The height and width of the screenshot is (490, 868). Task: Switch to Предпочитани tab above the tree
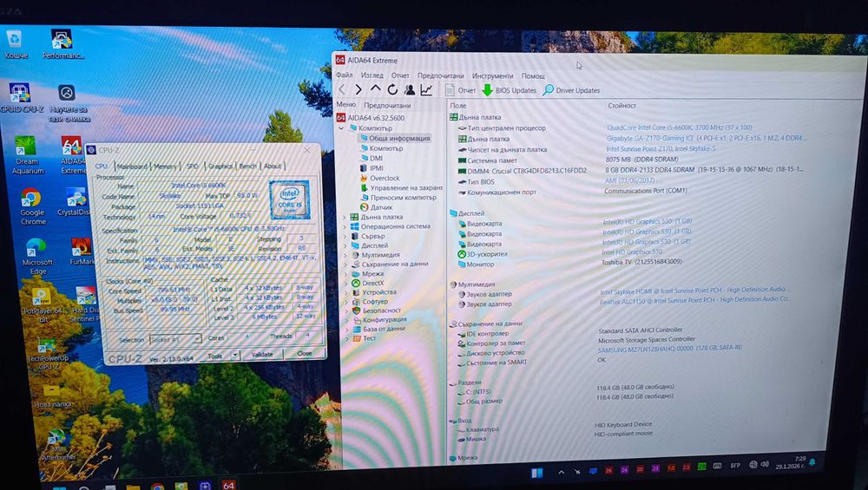click(387, 105)
